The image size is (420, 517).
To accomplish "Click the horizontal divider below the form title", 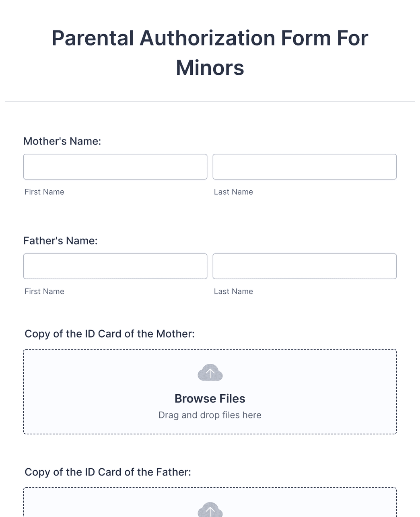I will pos(210,102).
